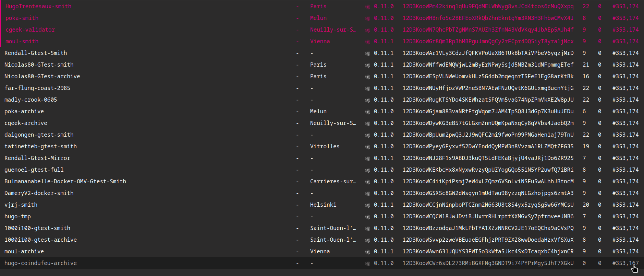Select the 1000i100-gtest-archive node row
The image size is (644, 276).
40,240
